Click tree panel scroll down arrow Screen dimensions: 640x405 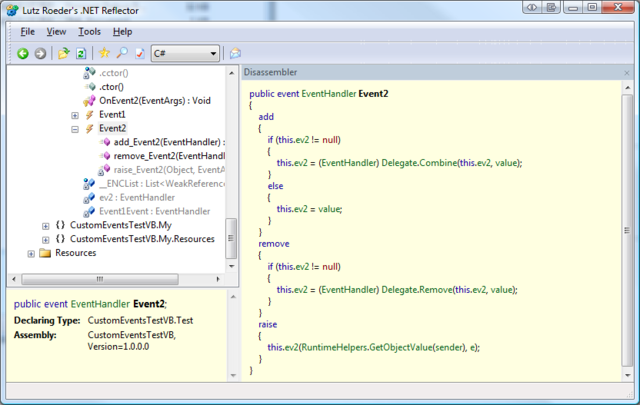[x=231, y=266]
